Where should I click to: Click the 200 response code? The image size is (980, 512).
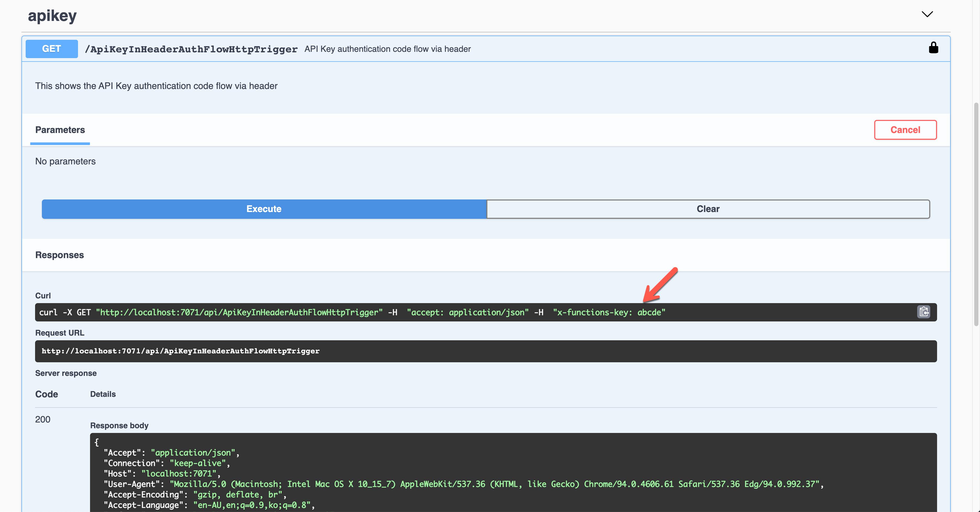point(43,419)
